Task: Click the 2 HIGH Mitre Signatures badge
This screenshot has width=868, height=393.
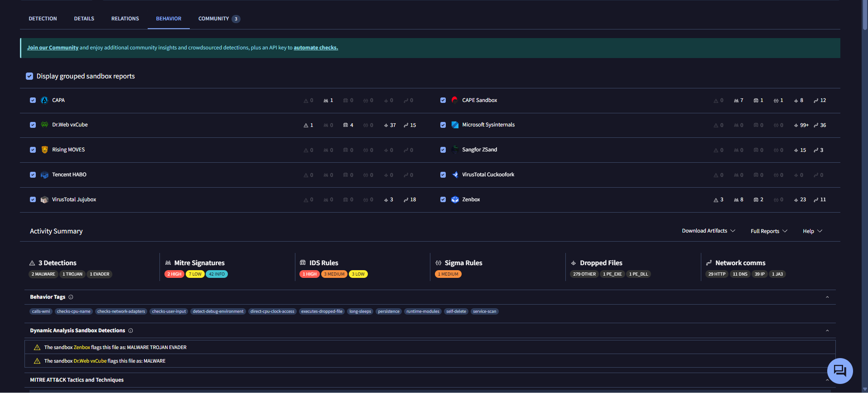Action: coord(174,274)
